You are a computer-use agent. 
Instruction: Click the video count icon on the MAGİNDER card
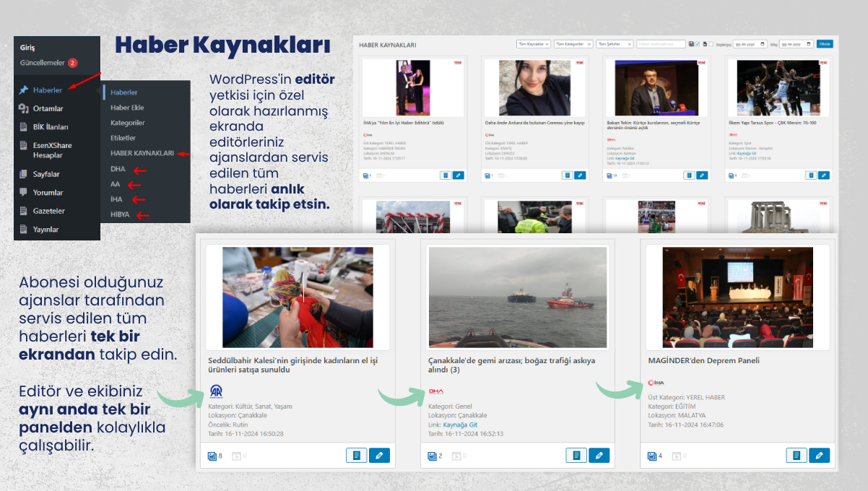(x=677, y=455)
